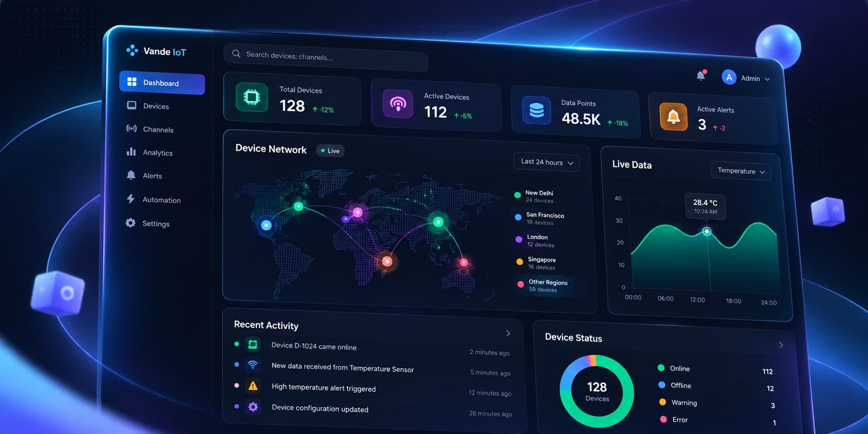Click the Vande IoT logo icon
This screenshot has height=434, width=868.
click(132, 50)
